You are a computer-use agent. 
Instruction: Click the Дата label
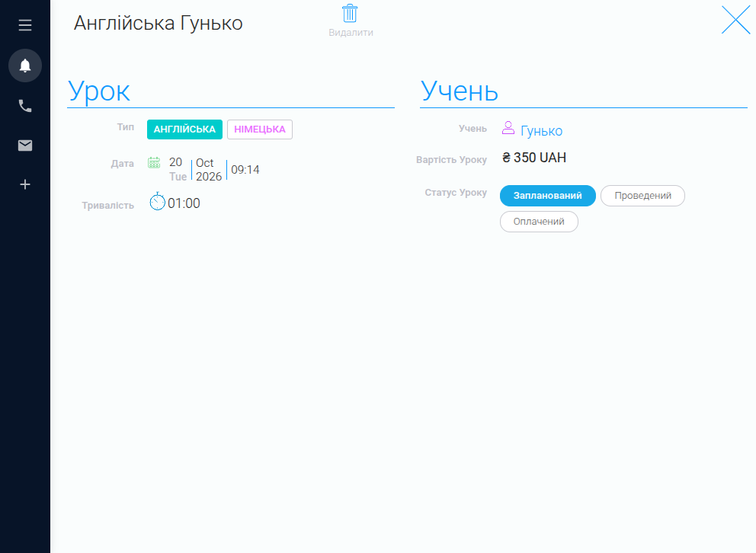click(x=123, y=164)
